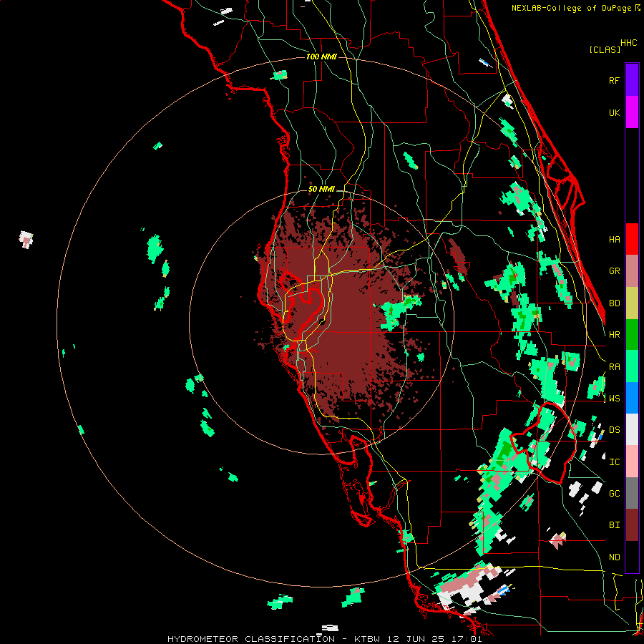The width and height of the screenshot is (644, 644).
Task: Click the 'ND' legend label
Action: click(x=614, y=557)
